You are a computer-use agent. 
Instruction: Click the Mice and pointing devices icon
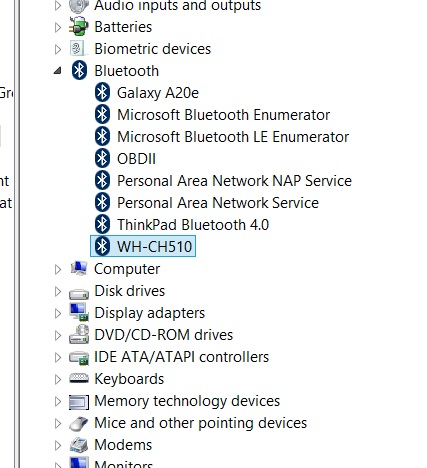(79, 423)
